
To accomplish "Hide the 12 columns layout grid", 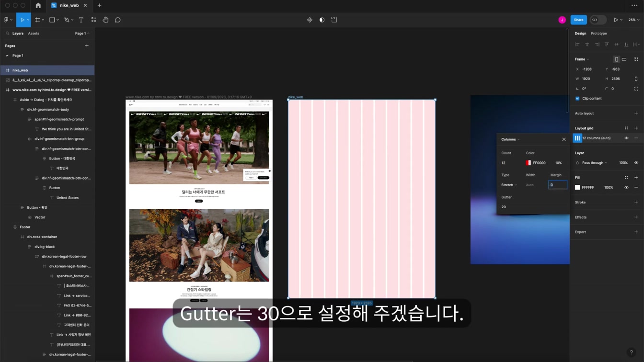I will pos(626,138).
